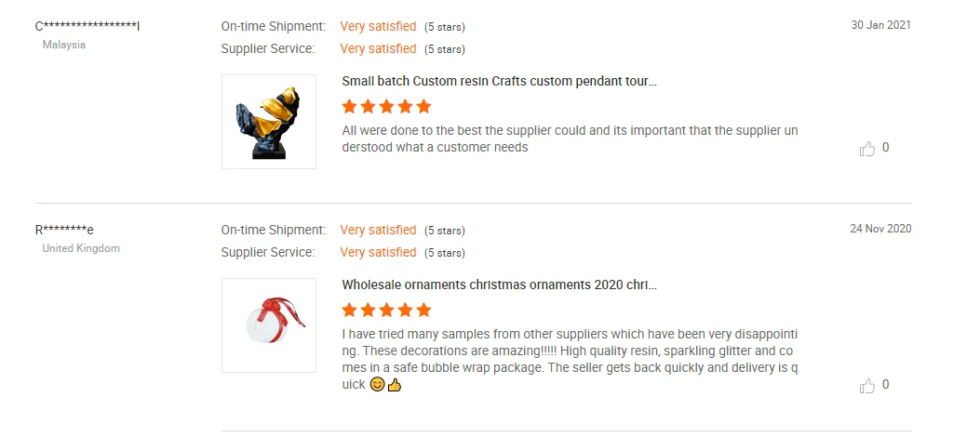Click the smiley emoji after "quick"
Screen dimensions: 980x437
(377, 384)
